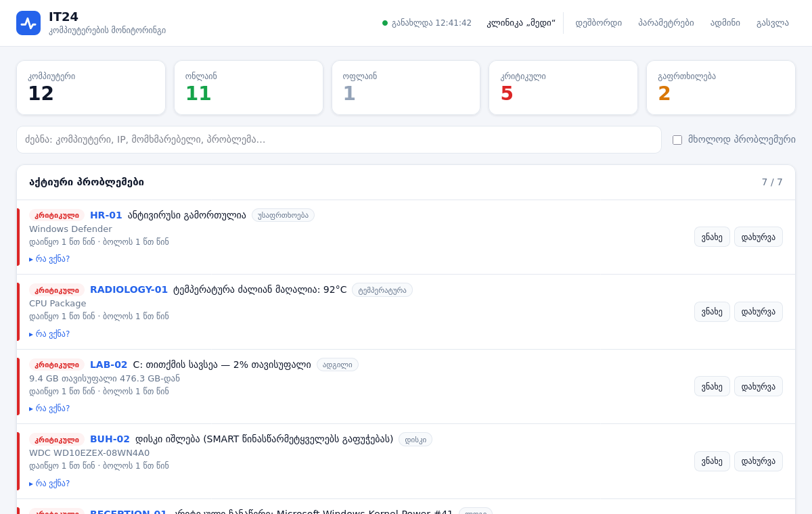Expand რა ვქნა? under HR-01
The width and height of the screenshot is (812, 514).
click(49, 259)
